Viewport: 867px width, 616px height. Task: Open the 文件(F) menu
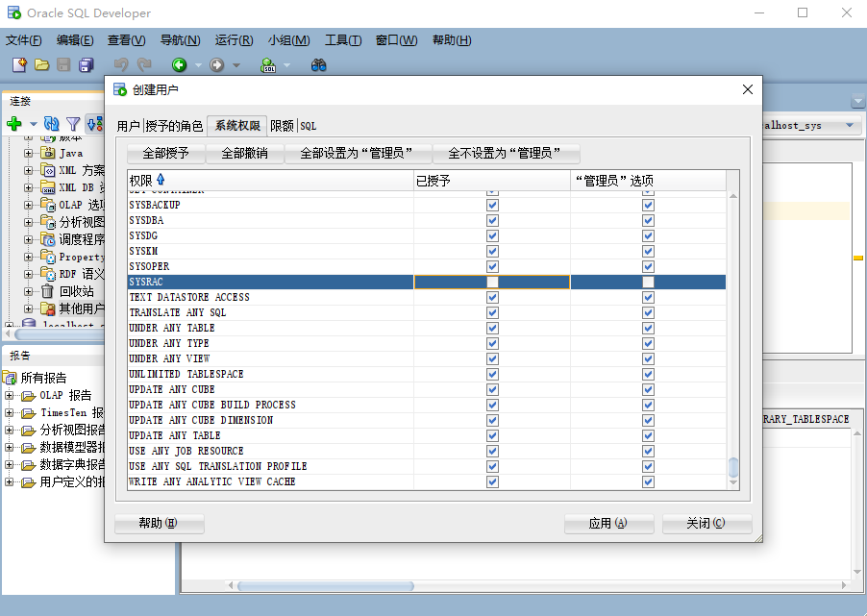[24, 40]
